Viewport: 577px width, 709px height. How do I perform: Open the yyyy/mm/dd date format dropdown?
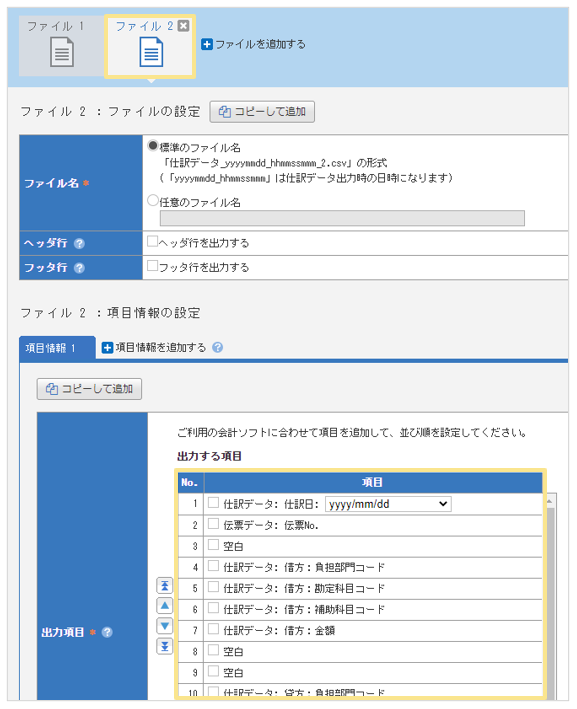[x=388, y=504]
